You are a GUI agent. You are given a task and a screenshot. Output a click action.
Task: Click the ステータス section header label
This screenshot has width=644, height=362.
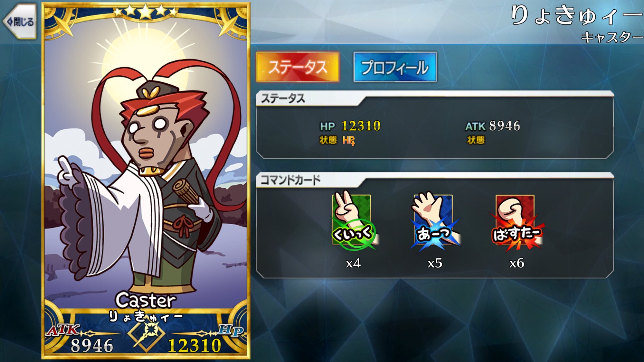[x=283, y=98]
